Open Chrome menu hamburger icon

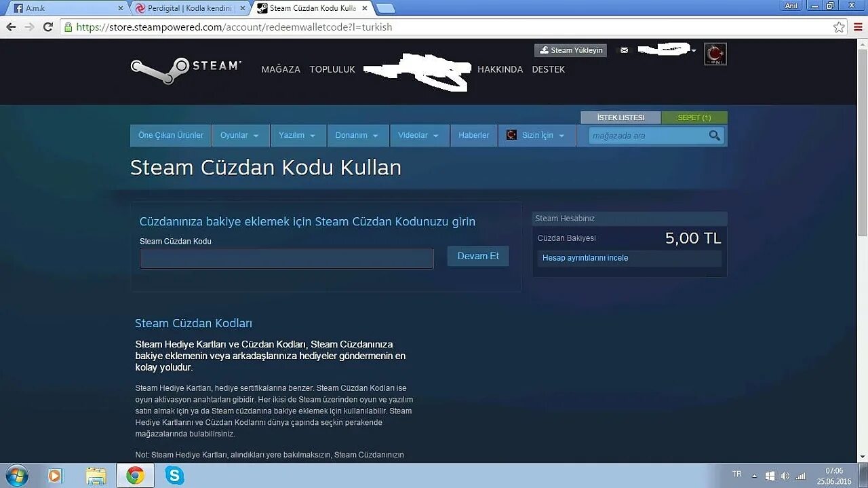pos(856,27)
